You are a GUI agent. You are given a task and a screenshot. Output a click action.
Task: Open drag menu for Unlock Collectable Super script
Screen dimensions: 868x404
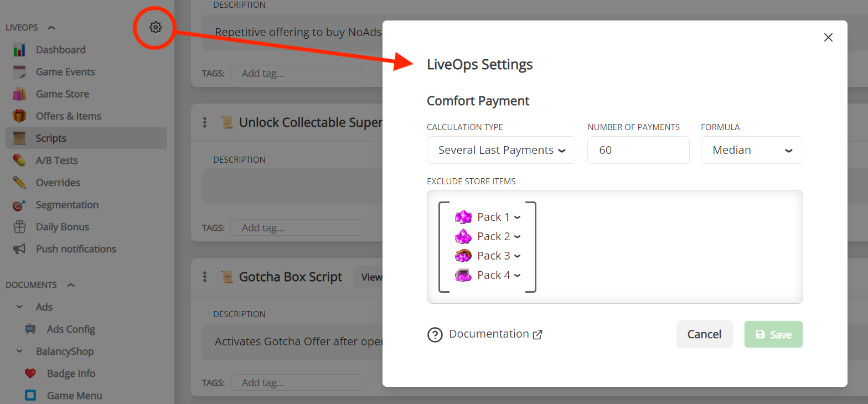pos(205,122)
